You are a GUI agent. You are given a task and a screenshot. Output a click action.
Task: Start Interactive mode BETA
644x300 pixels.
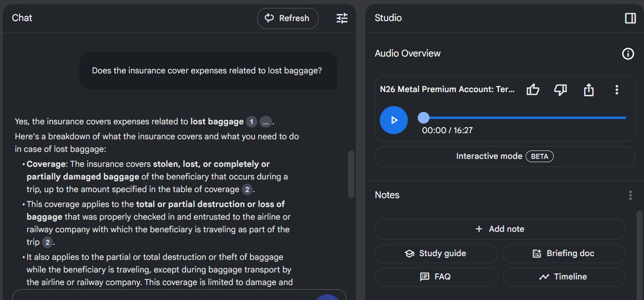pyautogui.click(x=505, y=157)
